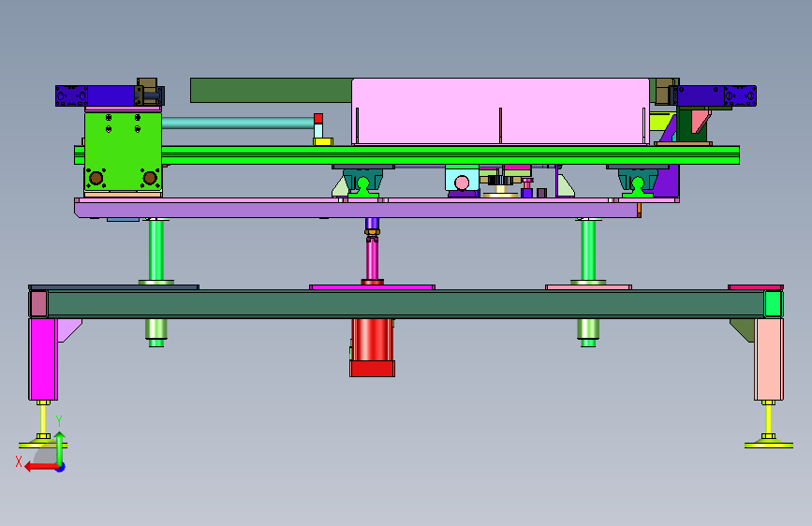Screen dimensions: 812x526
Task: Select the cyan horizontal cylinder rod
Action: tap(238, 123)
